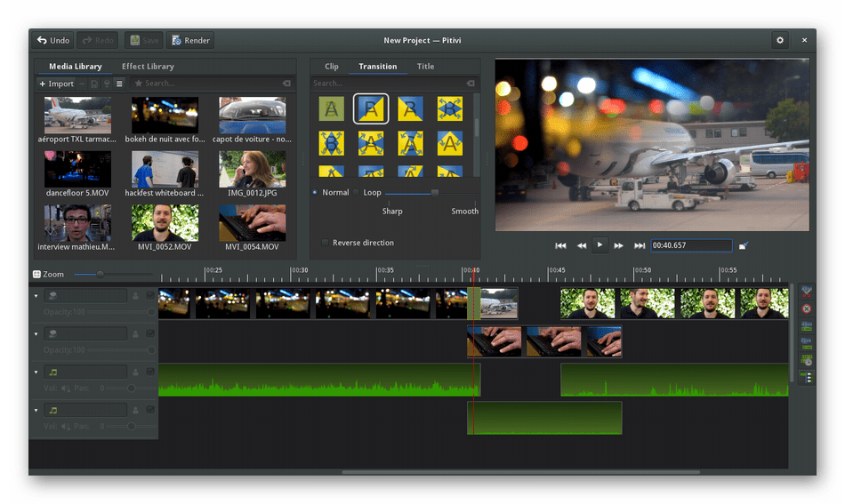Toggle the first video layer's checkbox
845x504 pixels.
tap(150, 296)
